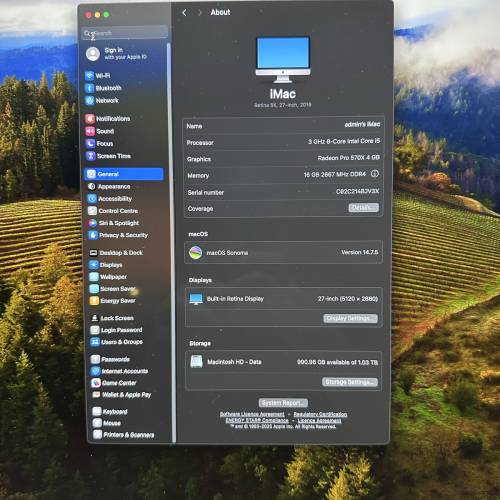This screenshot has width=500, height=500.
Task: Open Energy Saver bulb icon
Action: tap(95, 301)
